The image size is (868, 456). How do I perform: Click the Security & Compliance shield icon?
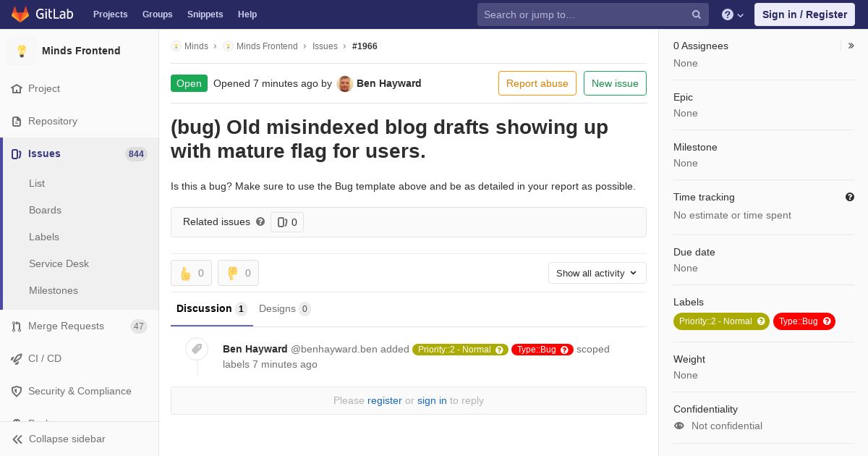[x=17, y=392]
